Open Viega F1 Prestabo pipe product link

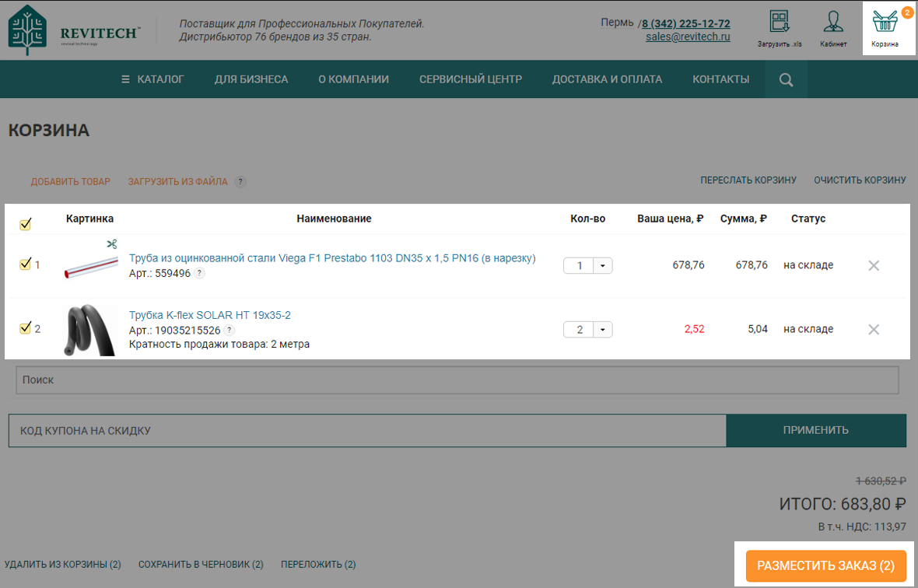[x=332, y=258]
